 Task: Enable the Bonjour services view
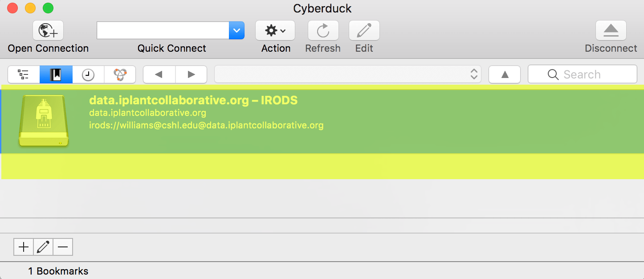click(x=119, y=74)
